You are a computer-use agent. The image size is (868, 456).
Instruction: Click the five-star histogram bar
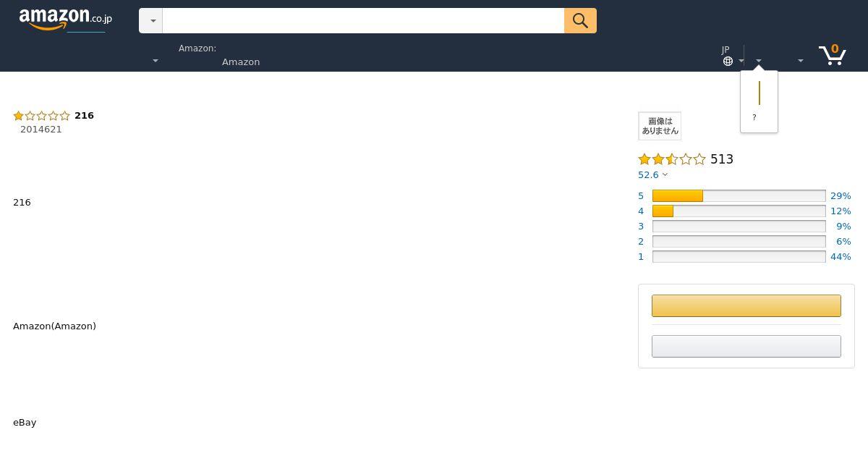point(739,196)
